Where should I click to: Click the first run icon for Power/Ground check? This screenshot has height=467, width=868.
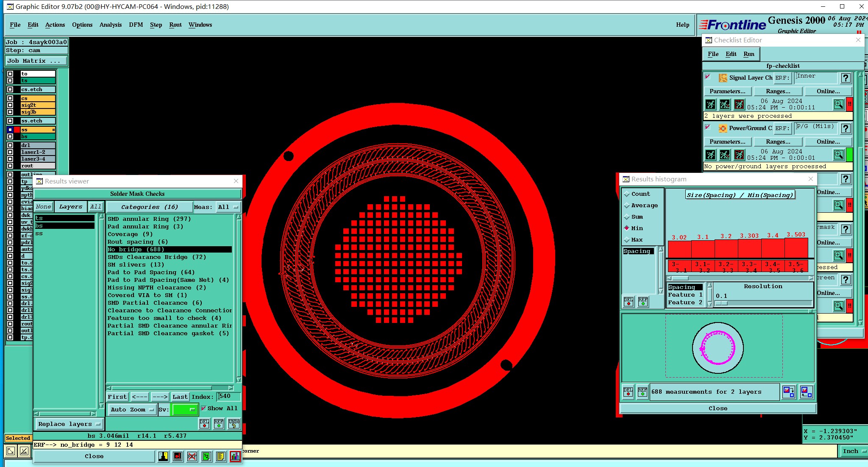tap(711, 155)
